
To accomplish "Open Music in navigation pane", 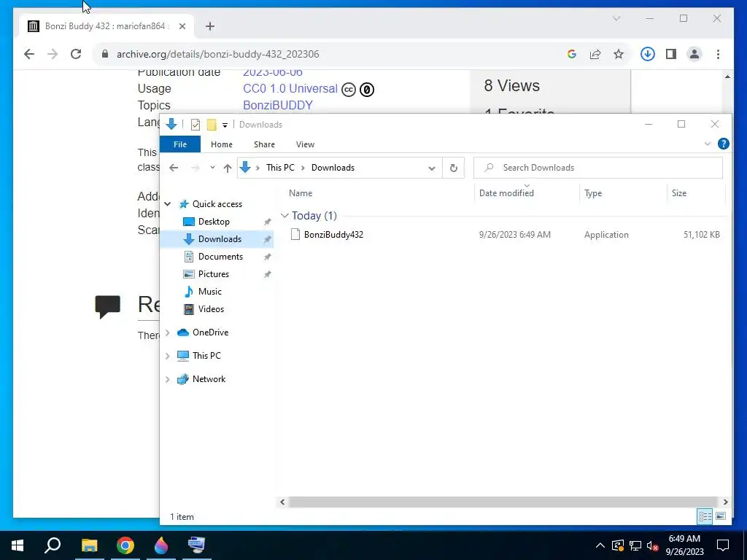I will pyautogui.click(x=209, y=292).
